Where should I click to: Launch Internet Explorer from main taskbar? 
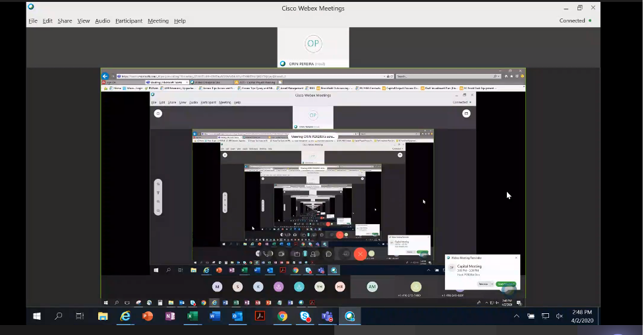click(x=125, y=316)
